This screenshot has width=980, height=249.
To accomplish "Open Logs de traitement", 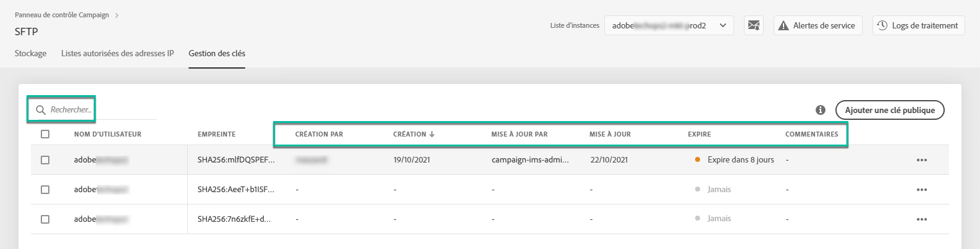I will pyautogui.click(x=918, y=25).
